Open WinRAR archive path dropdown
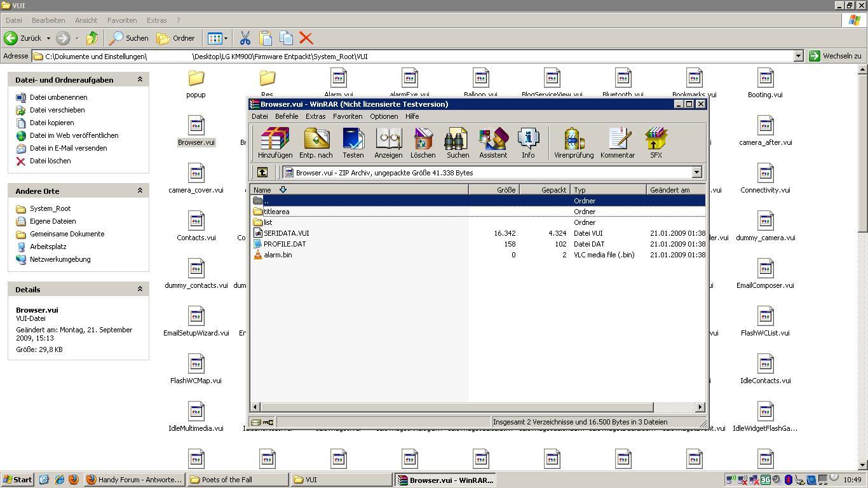Screen dimensions: 868x488 [696, 172]
